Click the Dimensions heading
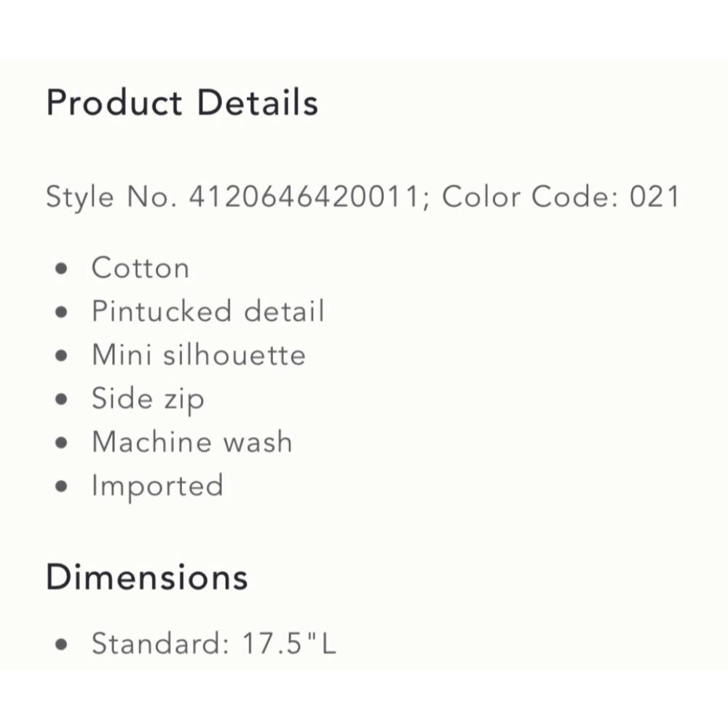728x728 pixels. [147, 577]
